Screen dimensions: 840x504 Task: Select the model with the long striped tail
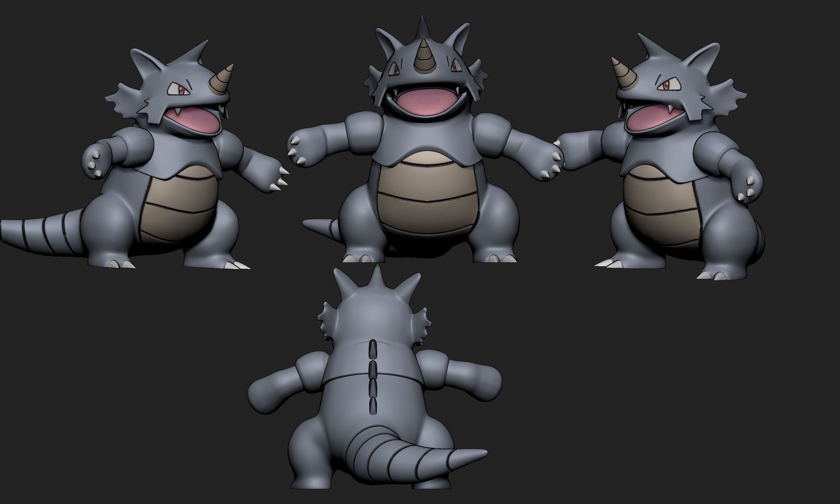point(144,155)
